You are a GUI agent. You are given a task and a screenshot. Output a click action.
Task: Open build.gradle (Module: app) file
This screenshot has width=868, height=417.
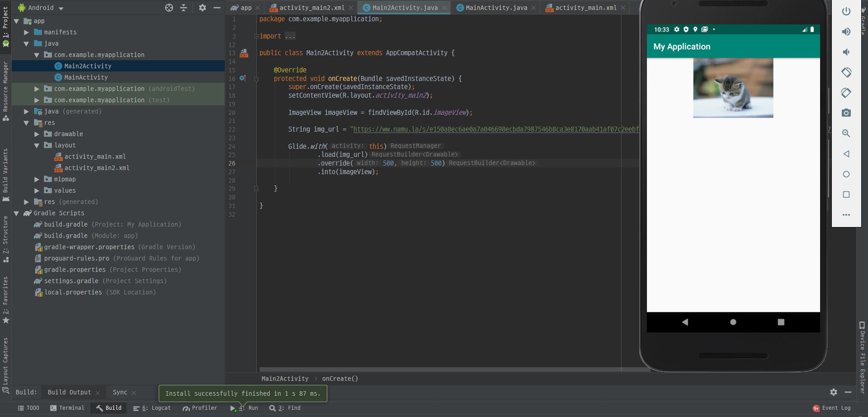(86, 236)
